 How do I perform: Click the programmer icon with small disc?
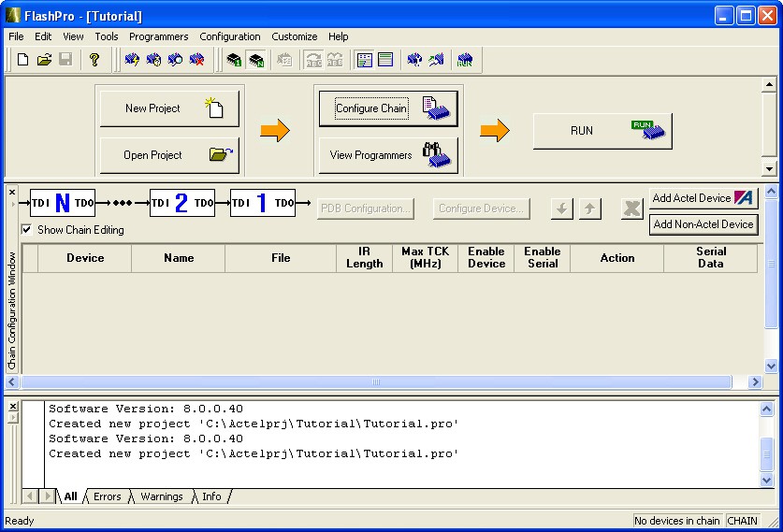pos(153,60)
